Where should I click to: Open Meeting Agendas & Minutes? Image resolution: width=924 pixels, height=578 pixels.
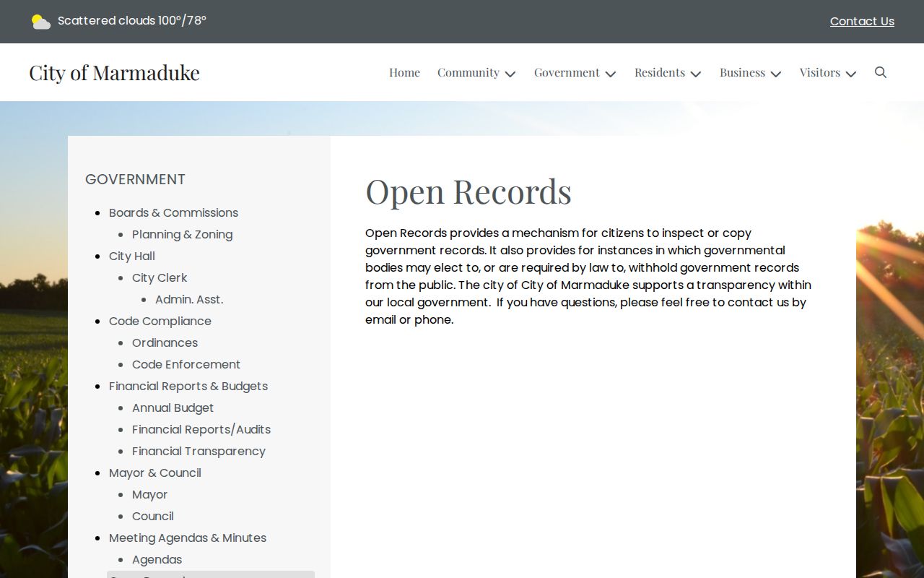(188, 538)
